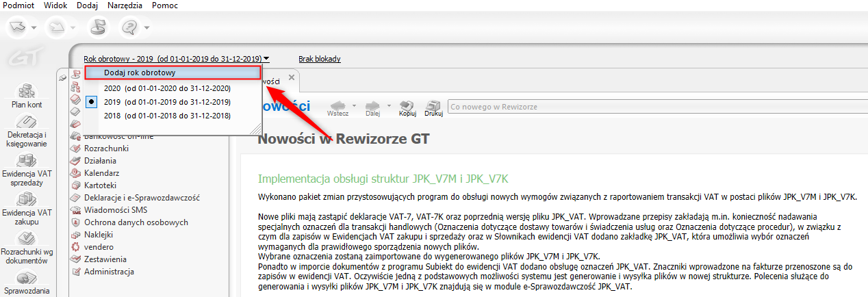Expand the Wstecz history dropdown arrow

(x=354, y=105)
